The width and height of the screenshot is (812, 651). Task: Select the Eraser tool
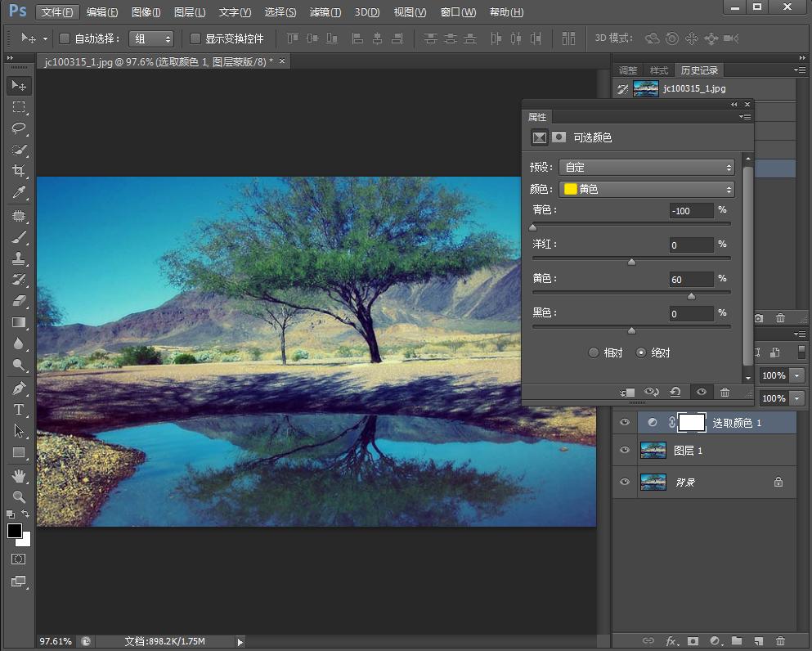click(19, 301)
